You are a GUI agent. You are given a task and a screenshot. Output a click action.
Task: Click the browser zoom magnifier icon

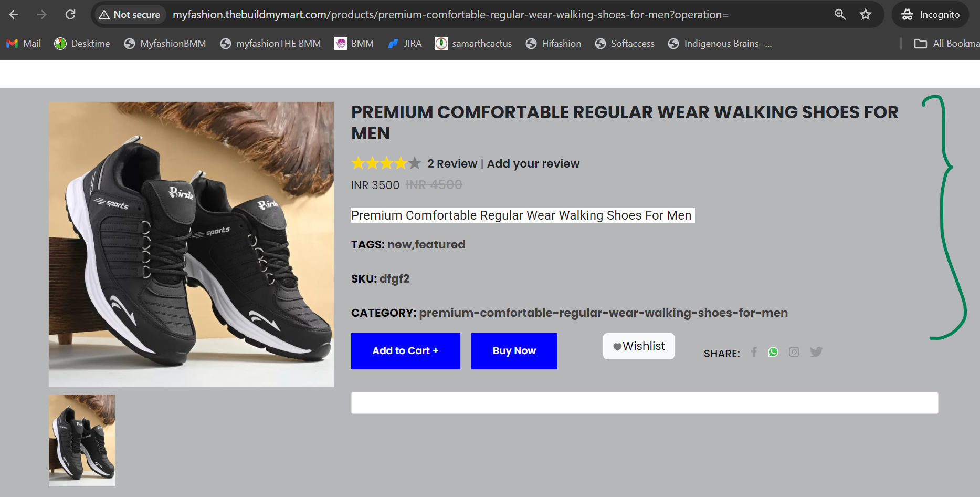(840, 15)
